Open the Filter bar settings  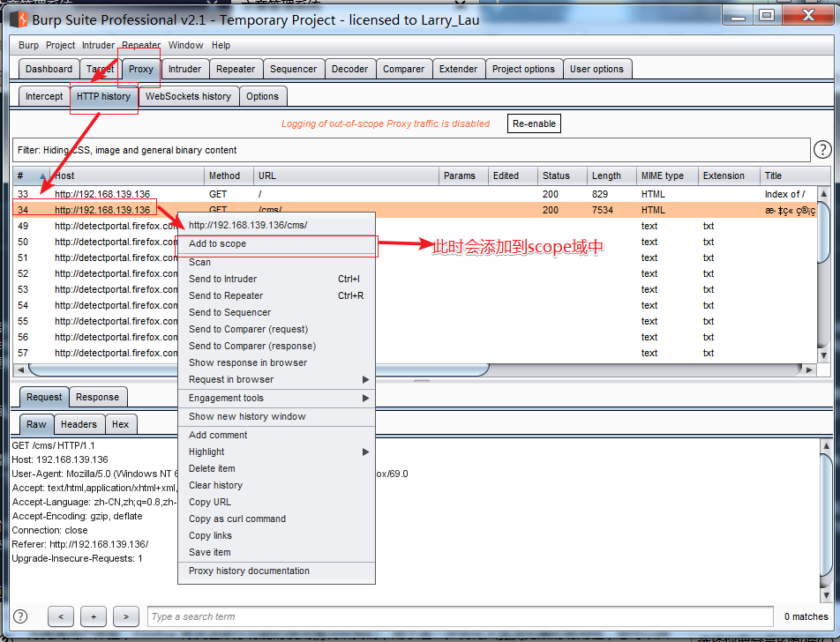411,150
